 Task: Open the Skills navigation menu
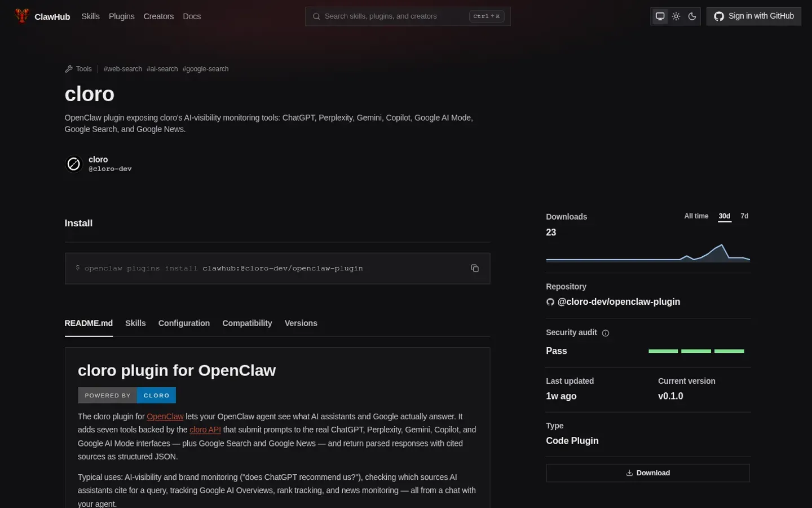pos(90,16)
